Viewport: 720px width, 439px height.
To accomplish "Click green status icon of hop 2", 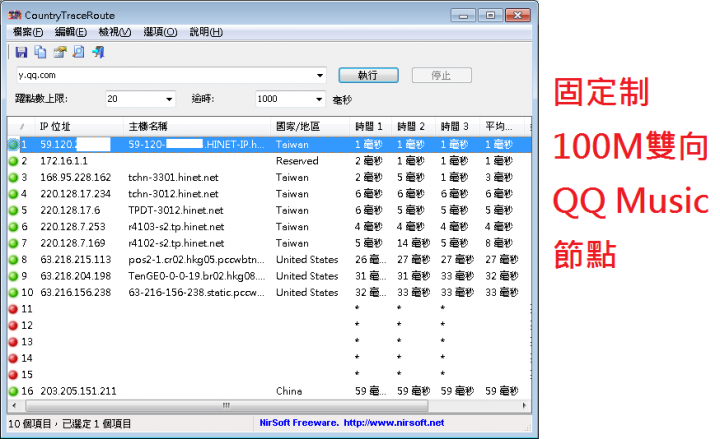I will 13,161.
